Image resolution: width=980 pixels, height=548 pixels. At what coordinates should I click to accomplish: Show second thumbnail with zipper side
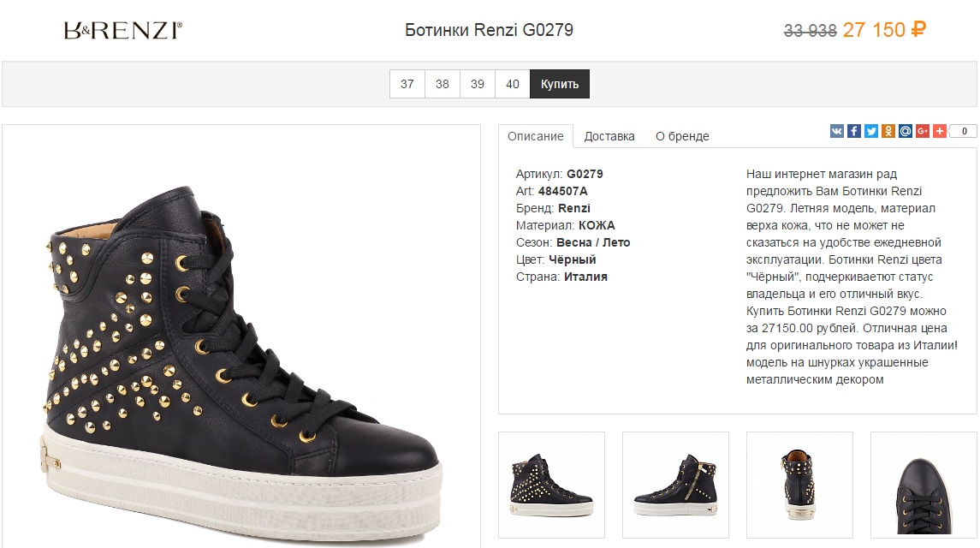coord(675,485)
